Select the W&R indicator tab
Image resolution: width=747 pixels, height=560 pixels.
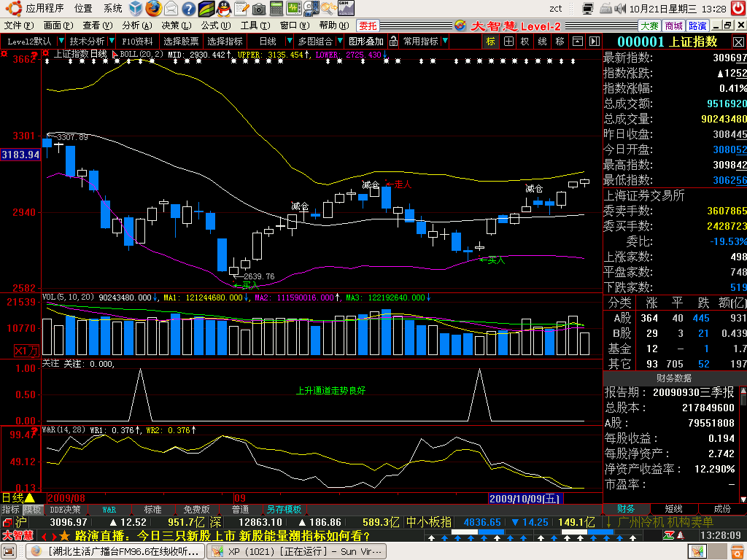point(109,510)
